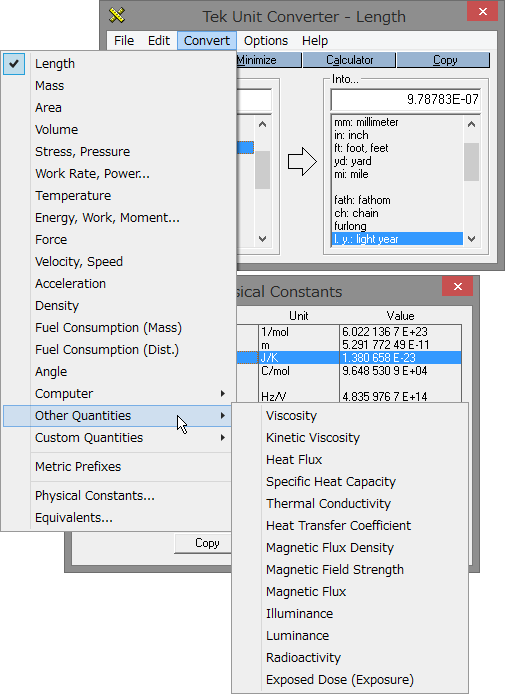Click the Into... result value field
The image size is (505, 694).
(x=405, y=100)
